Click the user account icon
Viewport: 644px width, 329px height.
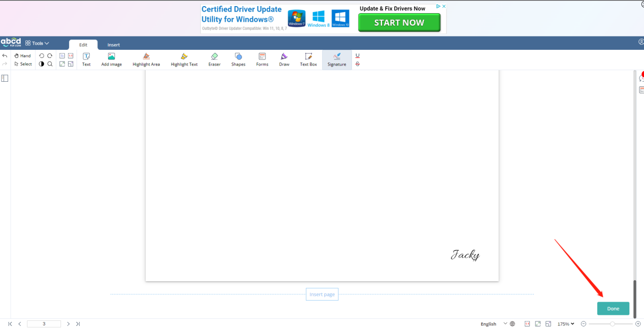coord(641,42)
